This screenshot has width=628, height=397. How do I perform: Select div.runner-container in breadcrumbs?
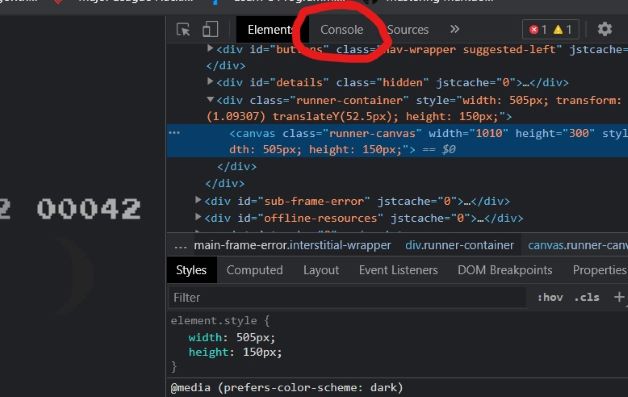459,245
